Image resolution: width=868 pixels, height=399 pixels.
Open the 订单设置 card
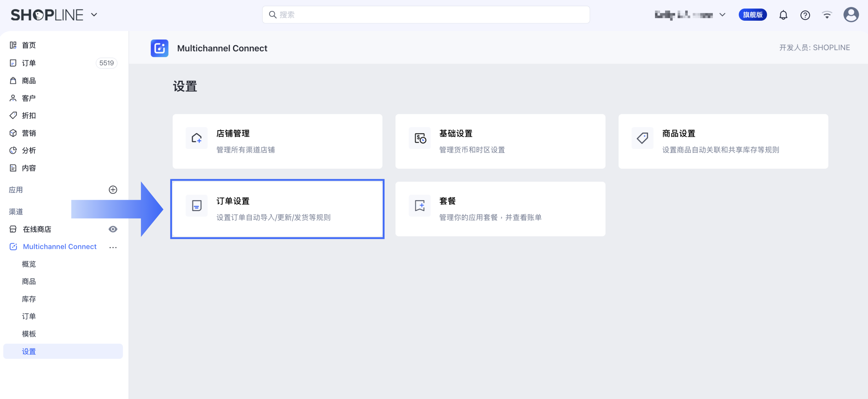point(277,209)
